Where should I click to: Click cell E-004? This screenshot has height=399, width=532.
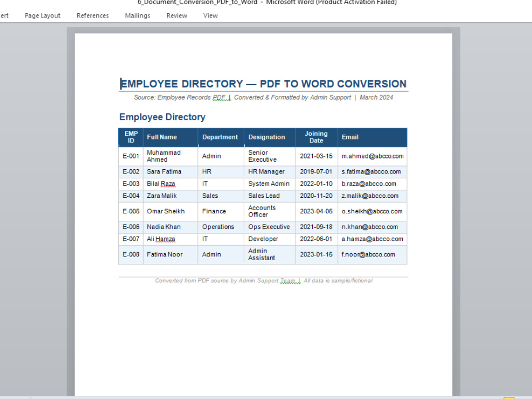click(x=131, y=196)
